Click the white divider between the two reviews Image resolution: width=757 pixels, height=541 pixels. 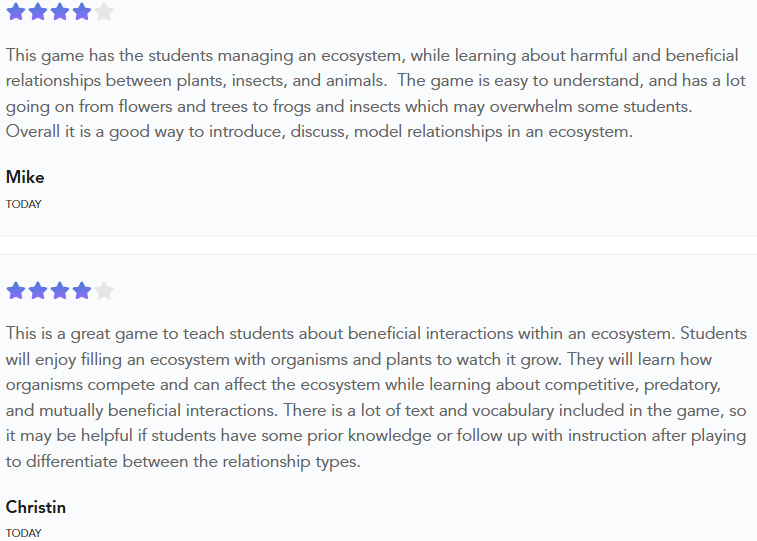[378, 245]
